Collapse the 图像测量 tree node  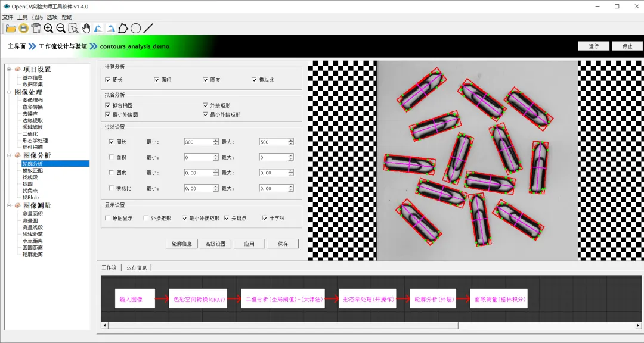(x=9, y=205)
